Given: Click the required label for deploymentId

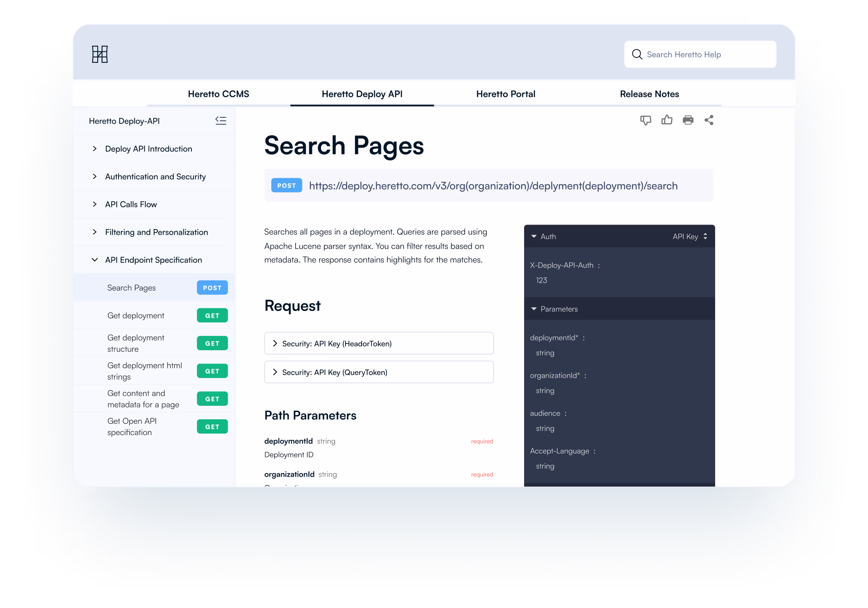Looking at the screenshot, I should (x=482, y=441).
